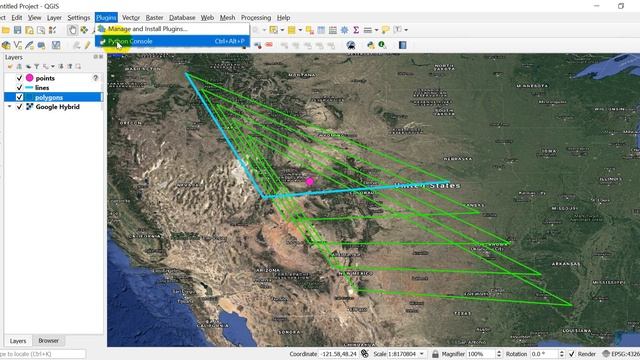Screen dimensions: 640x360
Task: Select Python Console menu entry
Action: click(x=172, y=41)
